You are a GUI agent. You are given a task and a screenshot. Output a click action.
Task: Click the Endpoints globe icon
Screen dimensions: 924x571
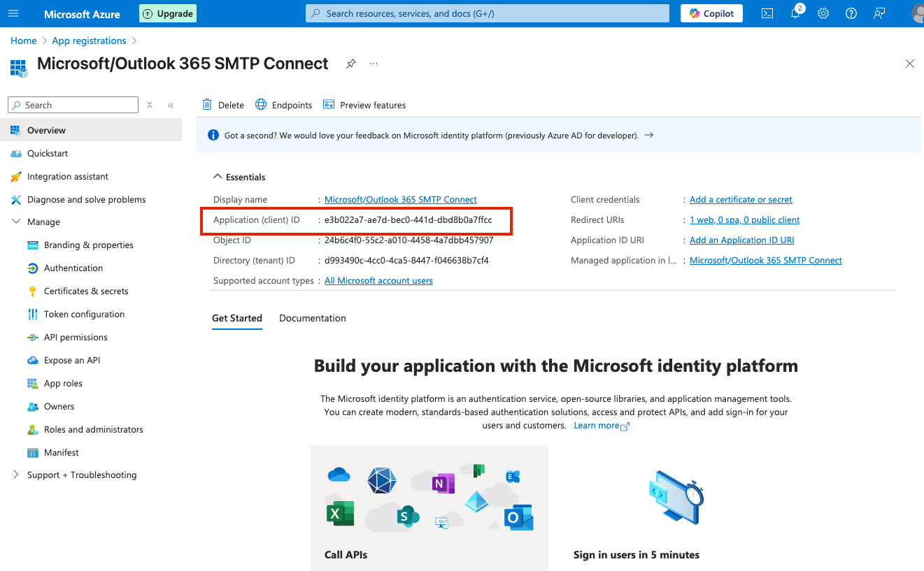[261, 105]
